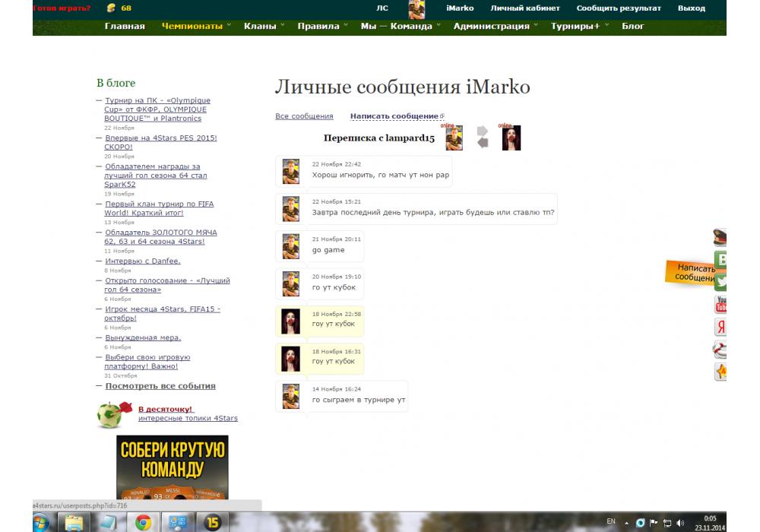The width and height of the screenshot is (760, 532).
Task: Click the green apple topics icon
Action: coord(110,414)
